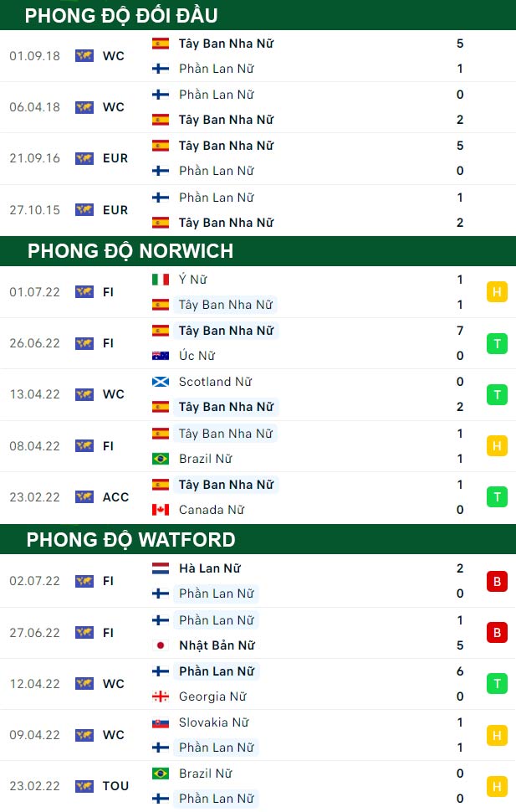Screen dimensions: 516x812
Task: Click the Slovakia flag beside Slovakia Nữ
Action: pos(161,723)
